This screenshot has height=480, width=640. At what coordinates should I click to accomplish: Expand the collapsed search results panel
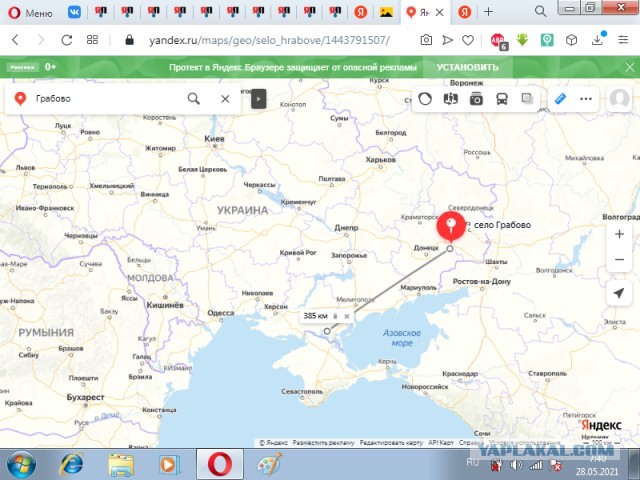258,99
